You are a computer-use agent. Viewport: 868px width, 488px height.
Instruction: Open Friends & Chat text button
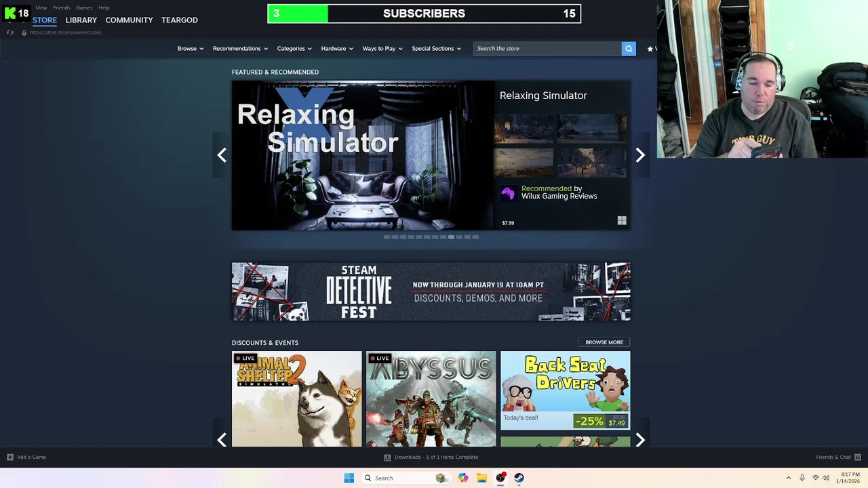[x=833, y=457]
